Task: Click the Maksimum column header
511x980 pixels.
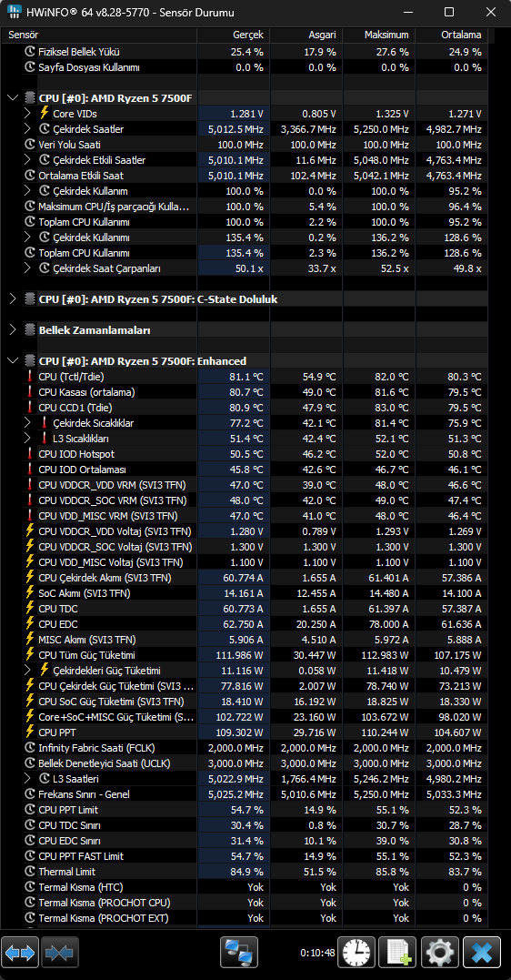Action: click(x=386, y=35)
